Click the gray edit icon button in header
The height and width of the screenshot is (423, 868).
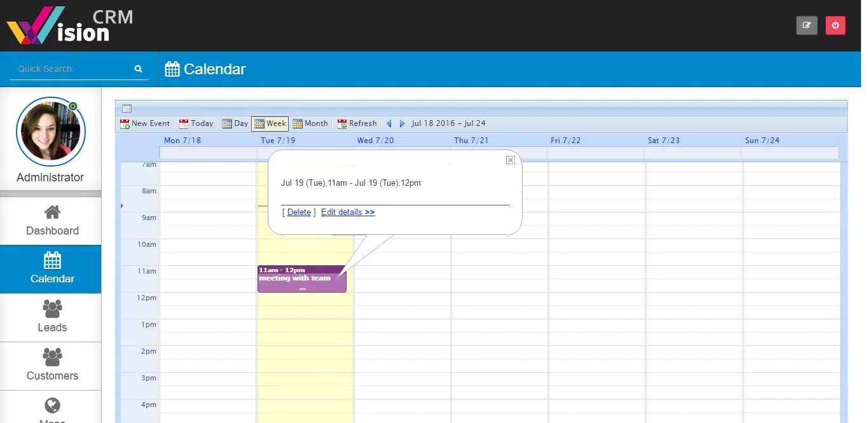[806, 25]
